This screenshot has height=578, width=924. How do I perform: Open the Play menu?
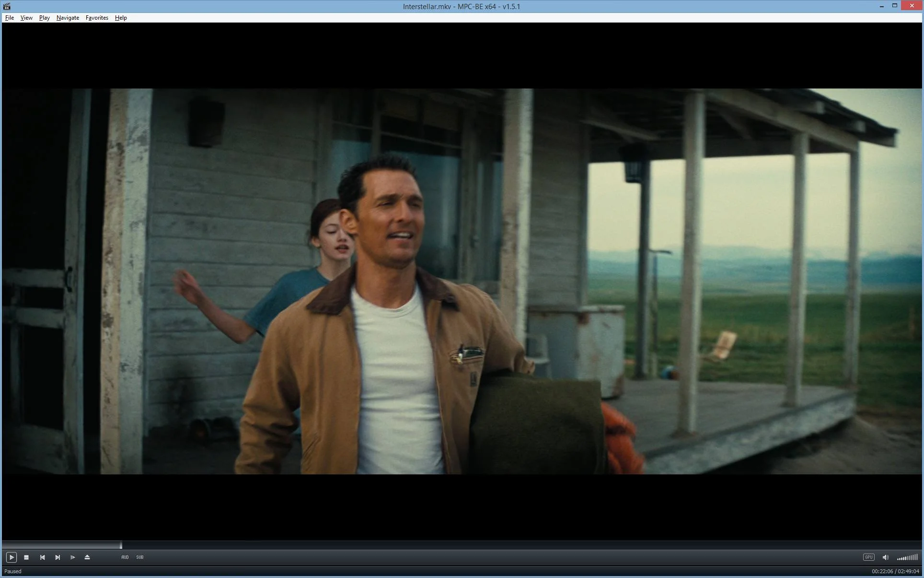(45, 18)
